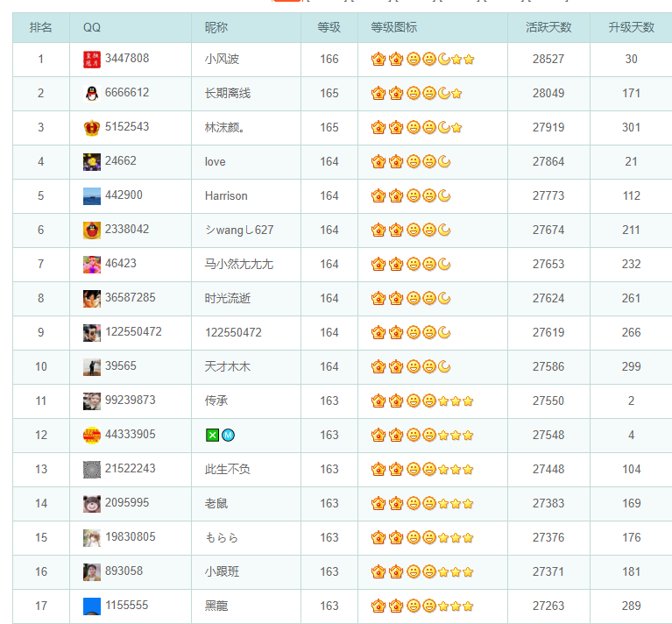Image resolution: width=672 pixels, height=624 pixels.
Task: Select nickname シwangし627
Action: 239,230
